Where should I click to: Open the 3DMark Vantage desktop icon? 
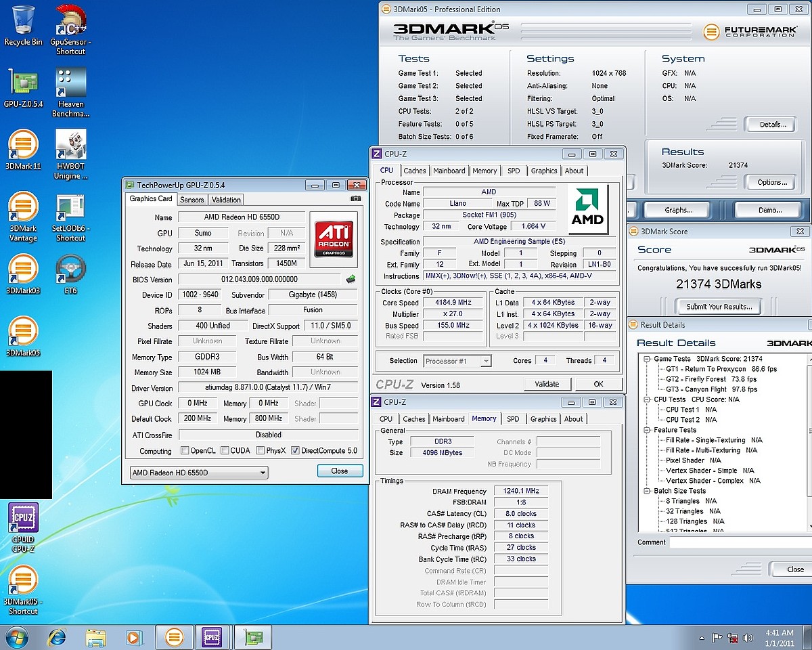click(23, 217)
